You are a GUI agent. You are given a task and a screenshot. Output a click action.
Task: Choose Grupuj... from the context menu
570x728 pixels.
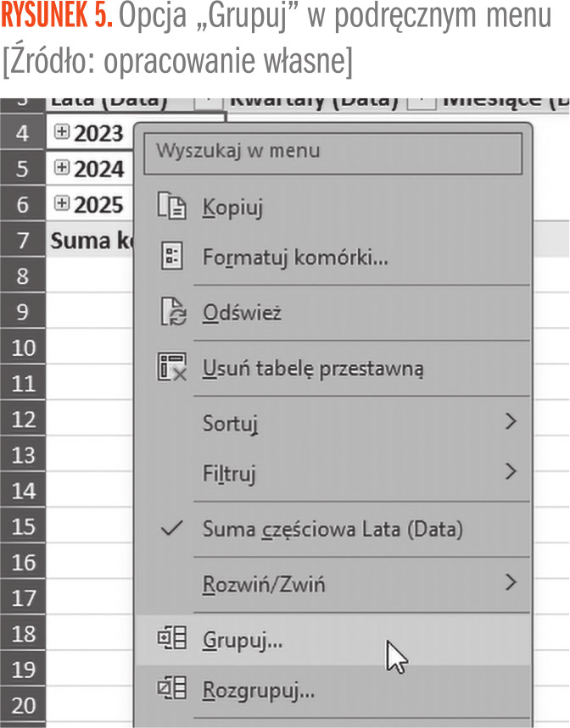[243, 640]
